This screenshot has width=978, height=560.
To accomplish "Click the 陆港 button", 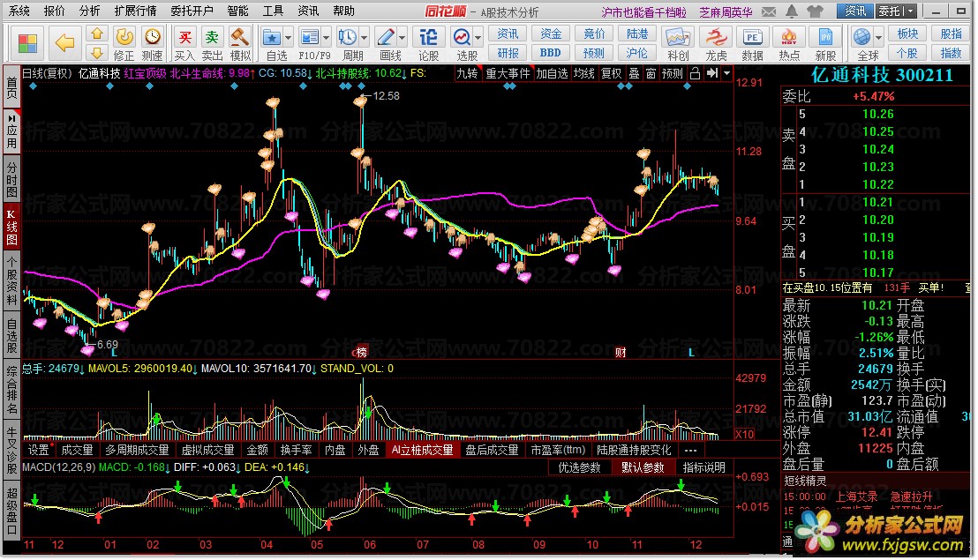I will pos(636,34).
